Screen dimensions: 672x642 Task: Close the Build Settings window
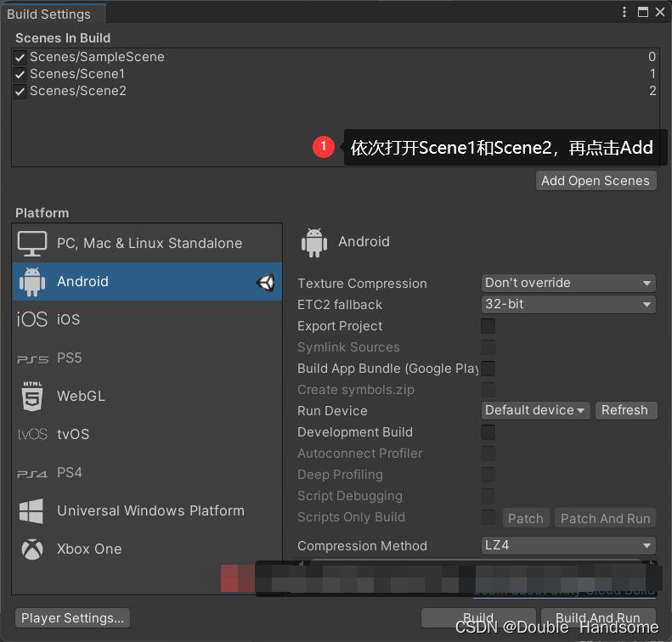660,12
